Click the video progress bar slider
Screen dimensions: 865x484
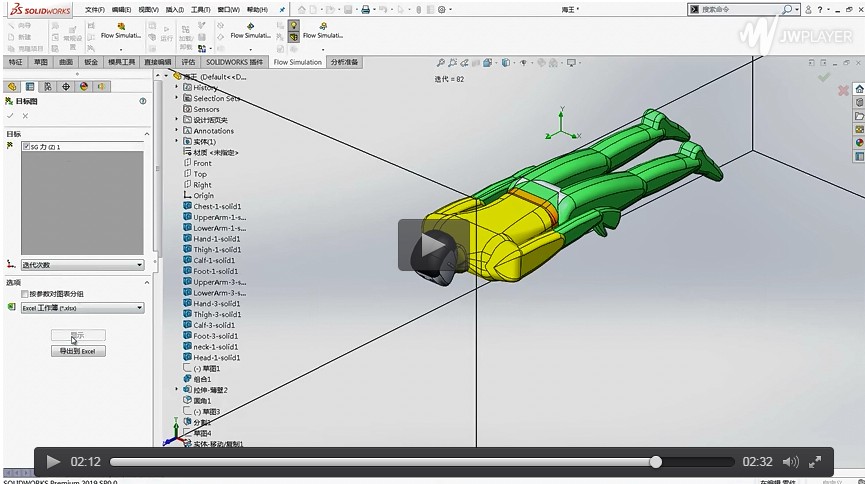point(655,462)
